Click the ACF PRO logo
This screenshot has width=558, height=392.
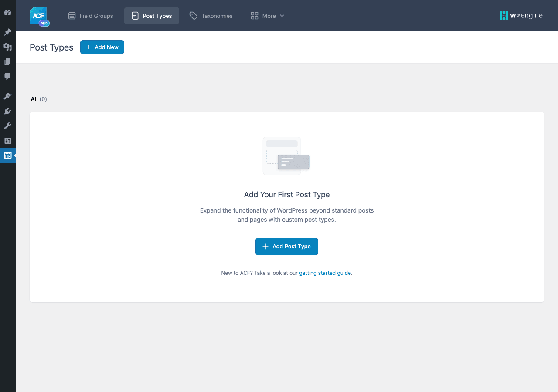39,17
